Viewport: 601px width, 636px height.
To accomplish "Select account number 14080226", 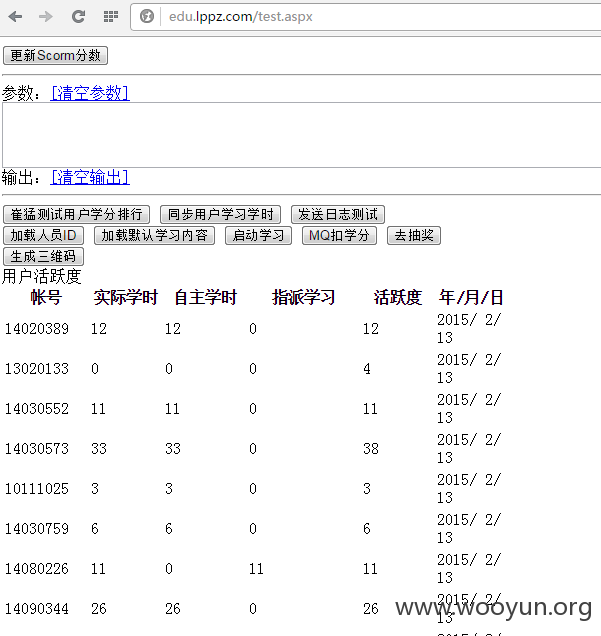I will (37, 569).
